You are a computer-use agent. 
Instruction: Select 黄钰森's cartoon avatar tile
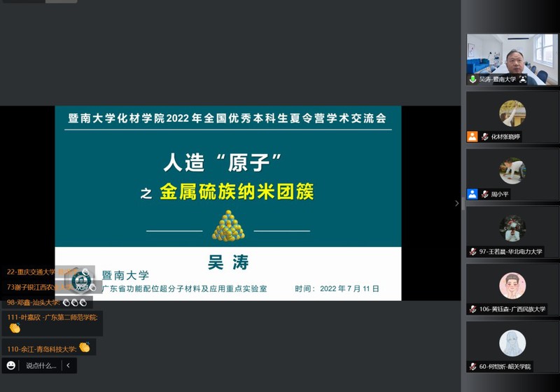[512, 286]
